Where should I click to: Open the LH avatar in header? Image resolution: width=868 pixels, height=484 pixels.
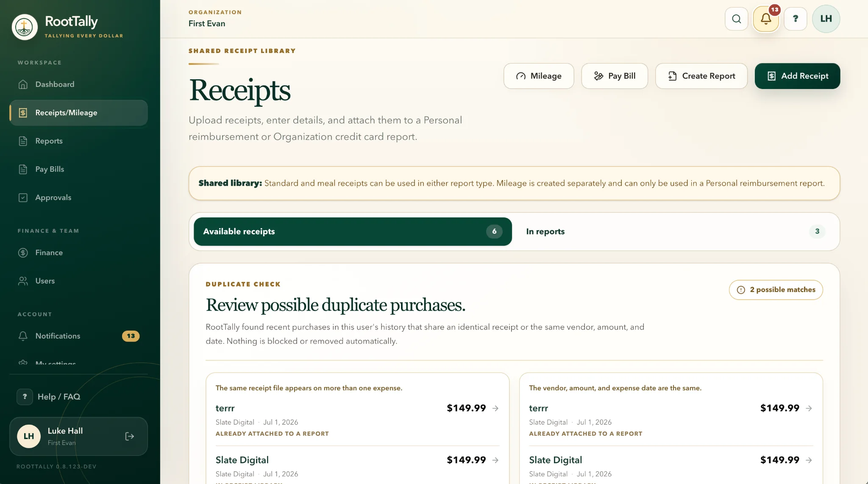826,19
